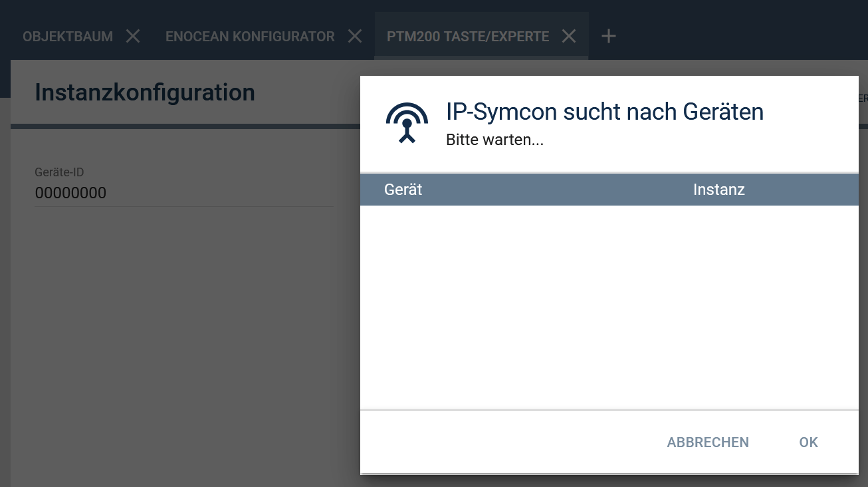
Task: Click the Geräte-ID field label
Action: [59, 172]
